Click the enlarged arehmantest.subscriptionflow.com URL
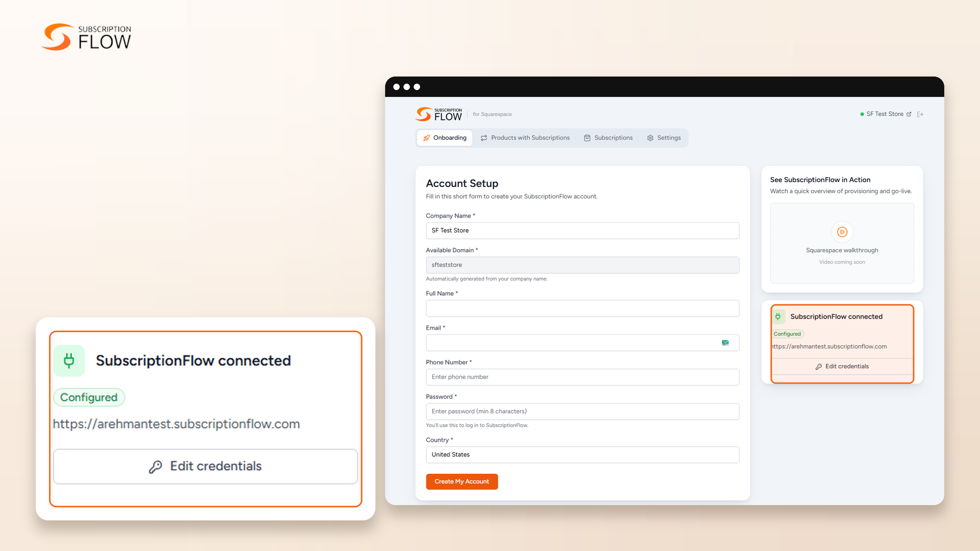Screen dimensions: 980x551 tap(177, 424)
